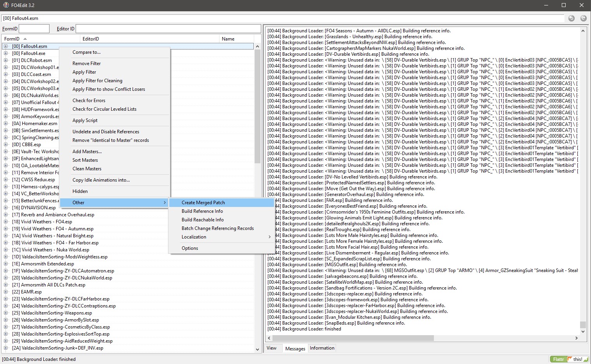The width and height of the screenshot is (591, 364).
Task: Choose Undelete and Disable References
Action: pos(115,132)
